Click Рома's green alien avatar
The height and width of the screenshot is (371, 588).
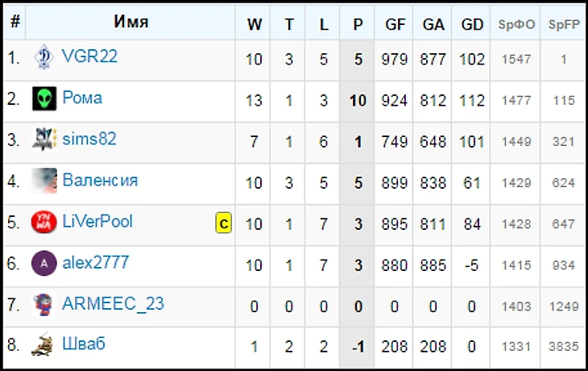point(44,99)
